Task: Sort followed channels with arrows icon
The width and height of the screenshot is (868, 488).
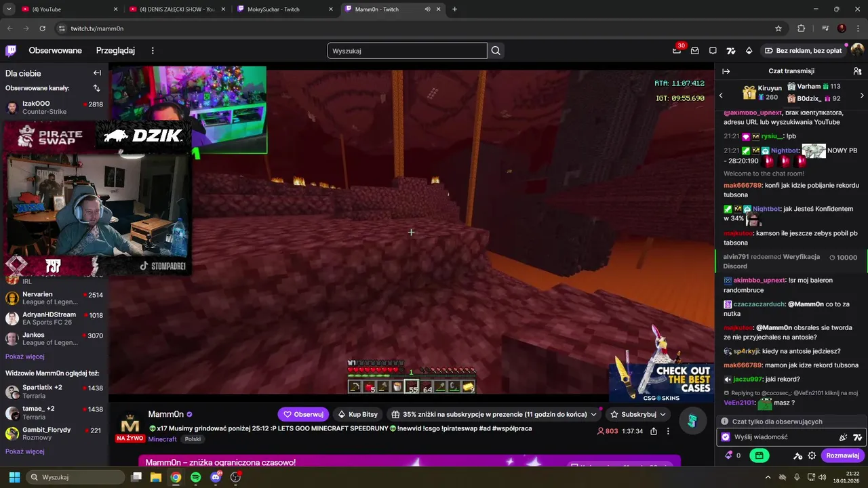Action: point(96,88)
